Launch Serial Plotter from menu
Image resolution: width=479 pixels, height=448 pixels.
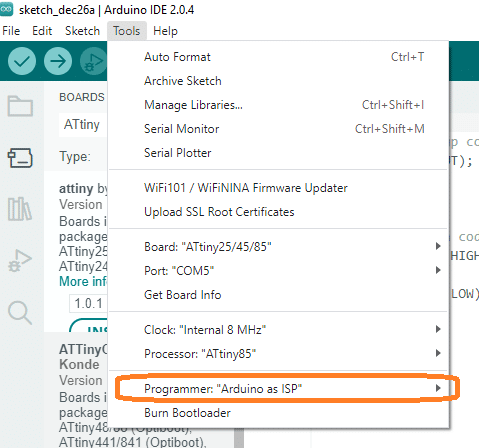pyautogui.click(x=278, y=153)
